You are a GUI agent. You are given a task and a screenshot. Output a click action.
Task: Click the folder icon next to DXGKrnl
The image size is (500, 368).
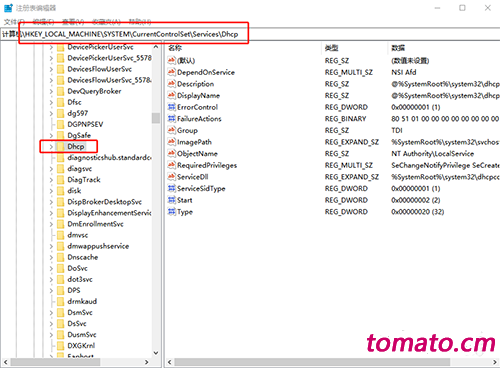[x=60, y=345]
